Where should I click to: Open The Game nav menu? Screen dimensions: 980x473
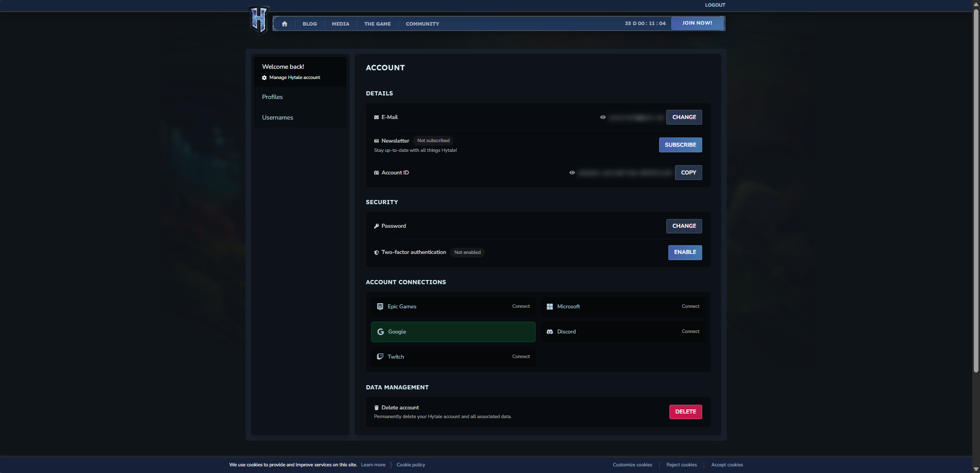[377, 24]
